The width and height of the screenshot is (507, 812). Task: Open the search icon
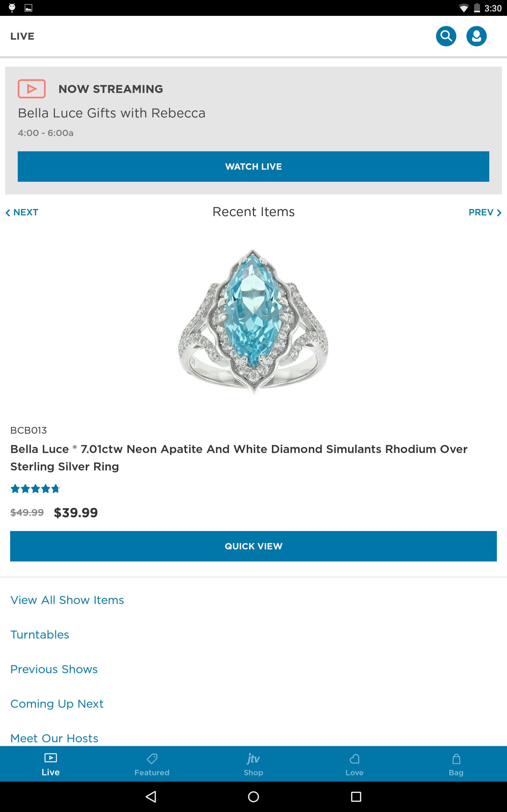click(x=446, y=36)
